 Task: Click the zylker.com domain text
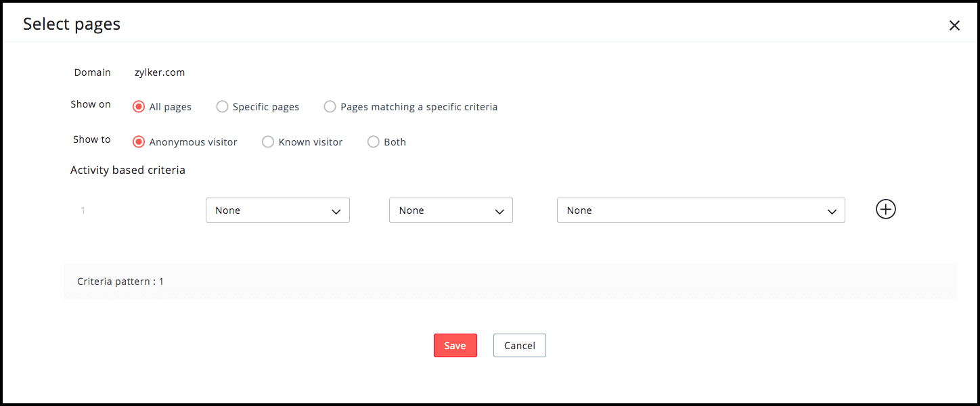point(160,72)
